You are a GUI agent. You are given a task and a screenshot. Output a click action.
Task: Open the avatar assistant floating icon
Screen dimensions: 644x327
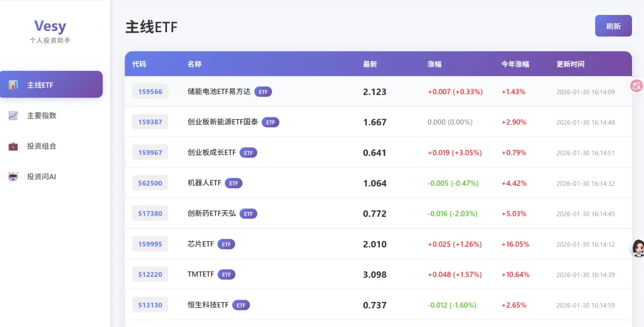tap(637, 248)
